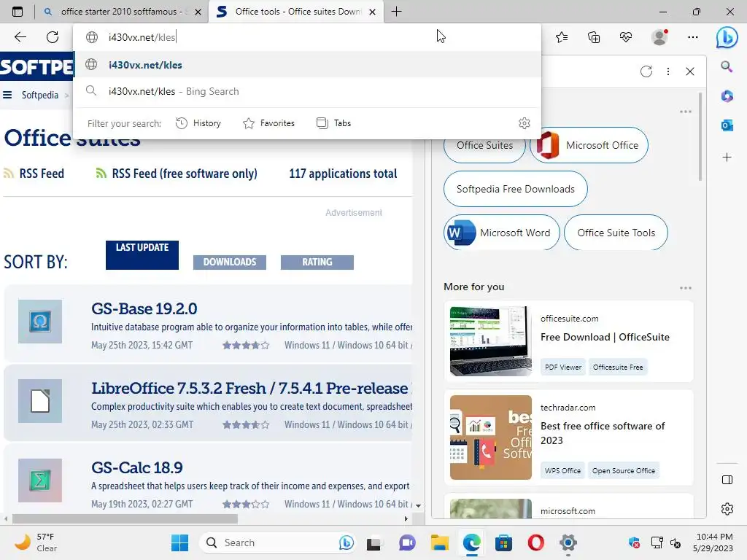Select the Office Suite Tools chip

tap(616, 233)
